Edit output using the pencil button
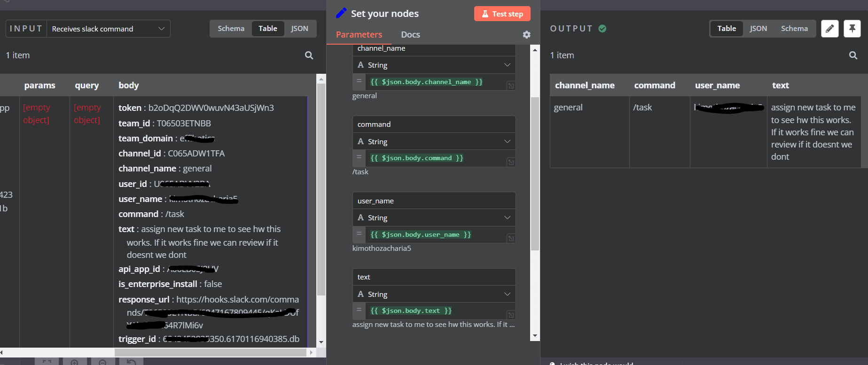Screen dimensions: 868x365 (x=829, y=29)
